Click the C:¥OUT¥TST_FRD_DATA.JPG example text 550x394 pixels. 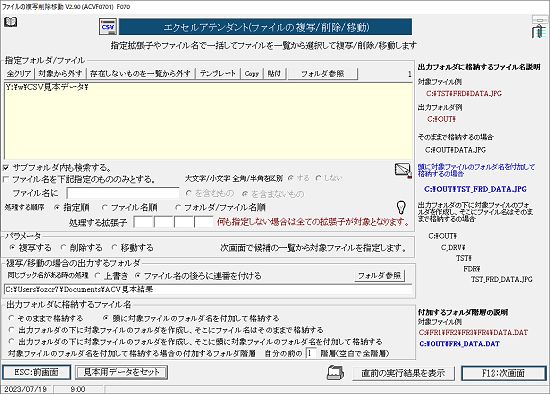[x=475, y=189]
